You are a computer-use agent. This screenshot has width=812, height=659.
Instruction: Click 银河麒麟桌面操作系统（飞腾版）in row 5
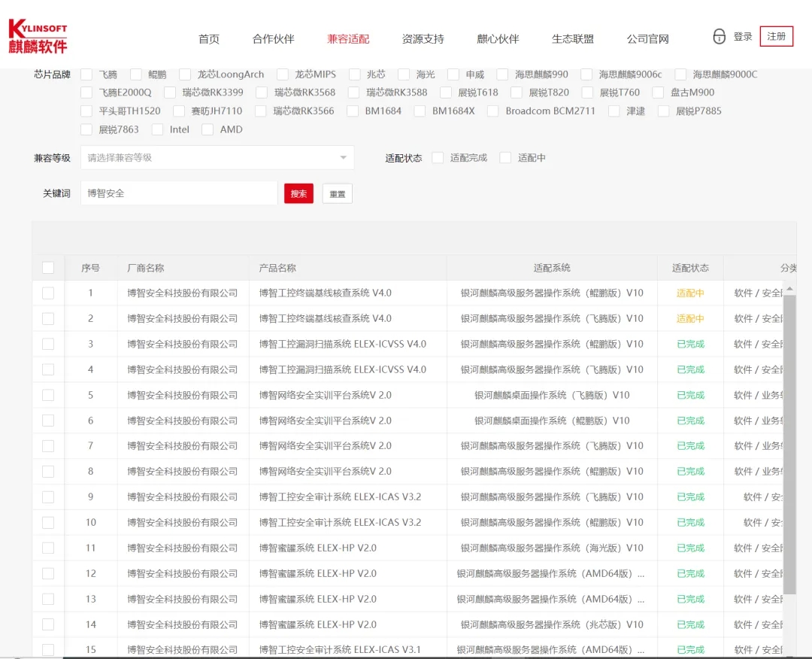(552, 395)
